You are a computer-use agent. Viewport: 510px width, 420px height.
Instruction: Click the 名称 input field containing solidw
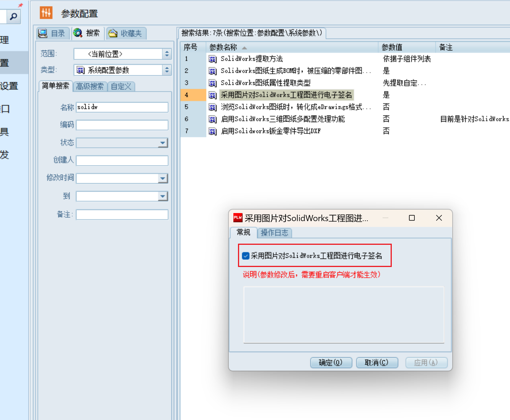[122, 107]
